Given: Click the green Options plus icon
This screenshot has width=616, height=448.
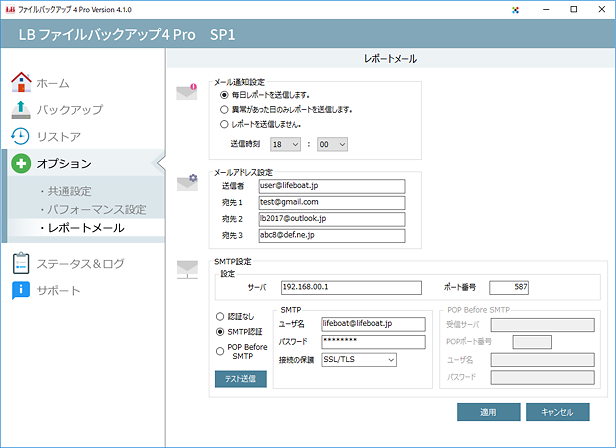Looking at the screenshot, I should [21, 163].
